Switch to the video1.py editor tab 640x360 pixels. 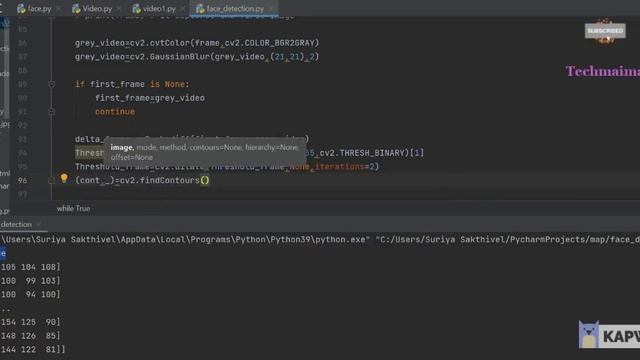coord(159,8)
